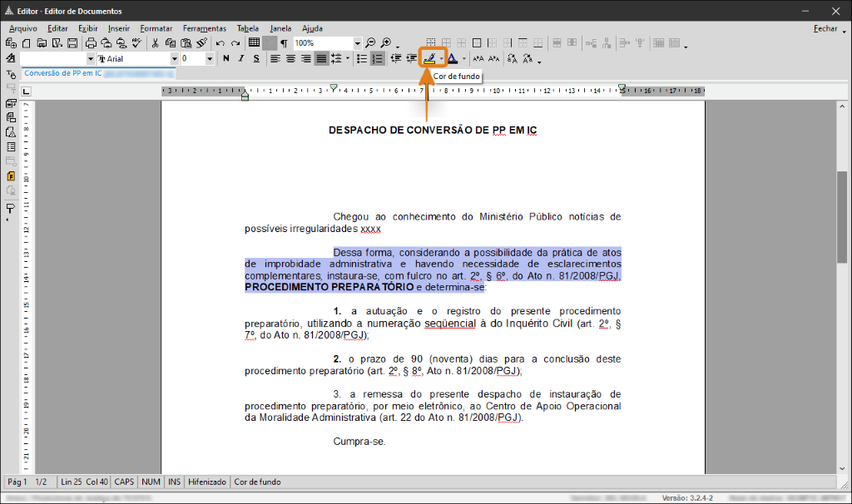Click the Fechar button

(x=825, y=28)
